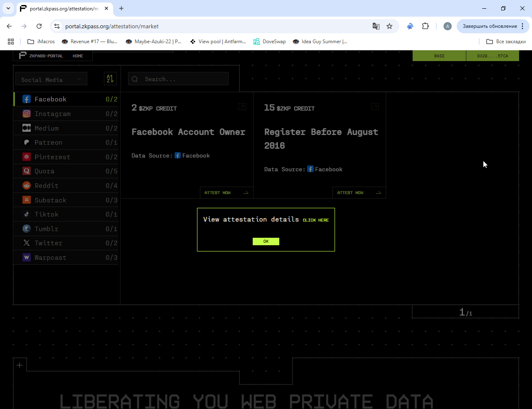The image size is (532, 409).
Task: Open the View pool Antfarm bookmark
Action: [x=218, y=42]
